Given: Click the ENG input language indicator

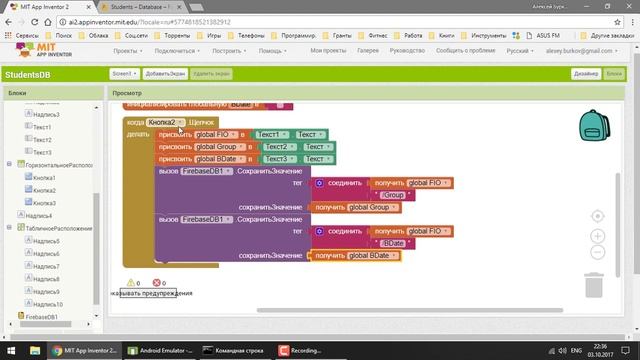Looking at the screenshot, I should pyautogui.click(x=576, y=351).
